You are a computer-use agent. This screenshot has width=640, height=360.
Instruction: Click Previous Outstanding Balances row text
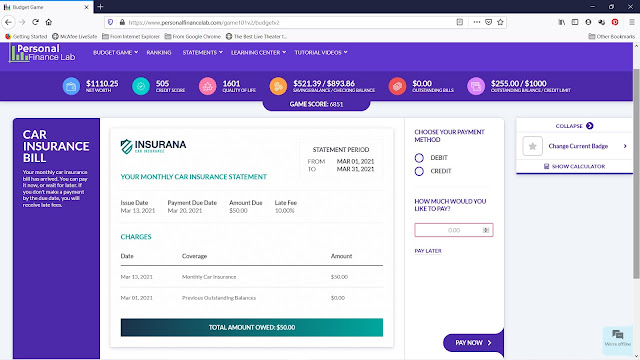219,298
